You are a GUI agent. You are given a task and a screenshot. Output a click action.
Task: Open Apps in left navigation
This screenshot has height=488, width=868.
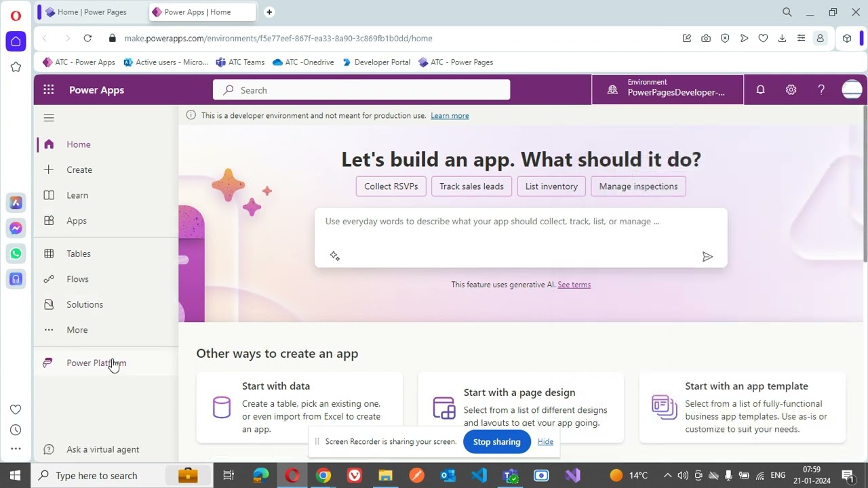tap(106, 220)
